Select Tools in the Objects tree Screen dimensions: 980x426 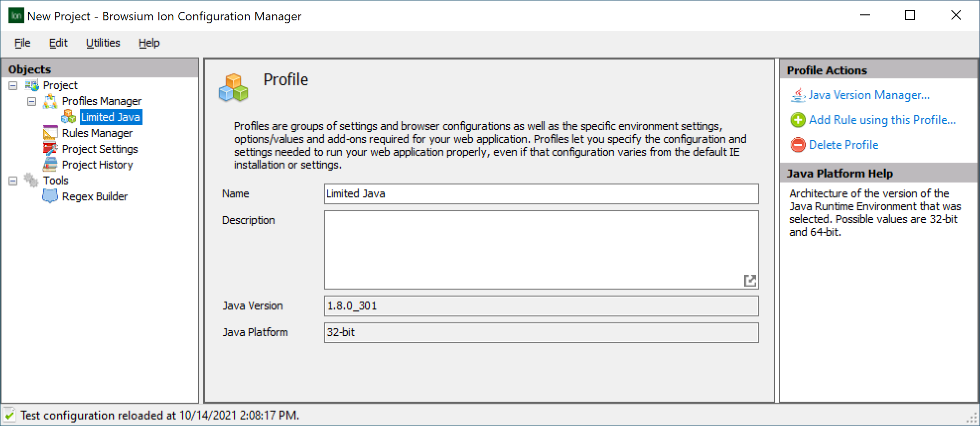56,181
